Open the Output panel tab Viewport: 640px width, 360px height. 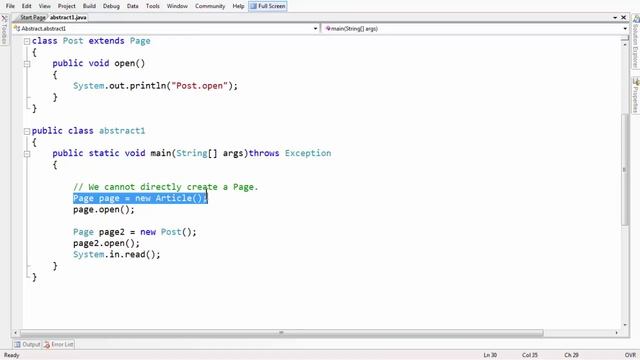pos(27,344)
